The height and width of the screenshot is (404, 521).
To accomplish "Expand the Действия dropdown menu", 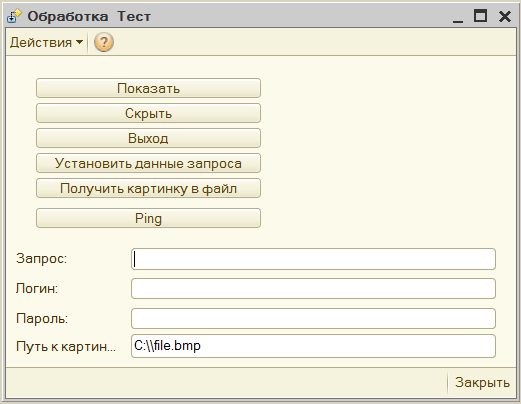I will [46, 43].
